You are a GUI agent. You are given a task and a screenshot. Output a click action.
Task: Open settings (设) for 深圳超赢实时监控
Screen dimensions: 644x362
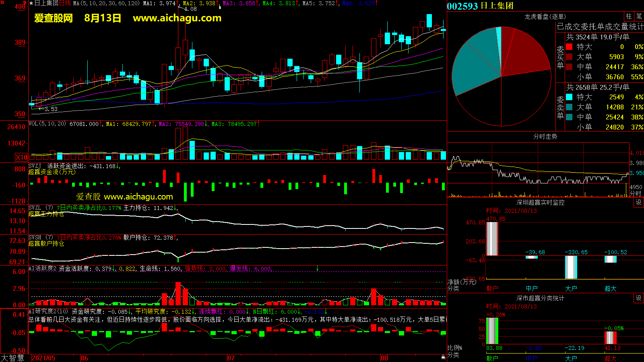[x=638, y=202]
